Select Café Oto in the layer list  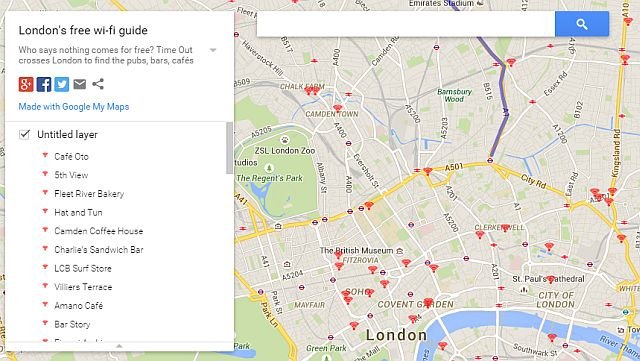[x=71, y=156]
